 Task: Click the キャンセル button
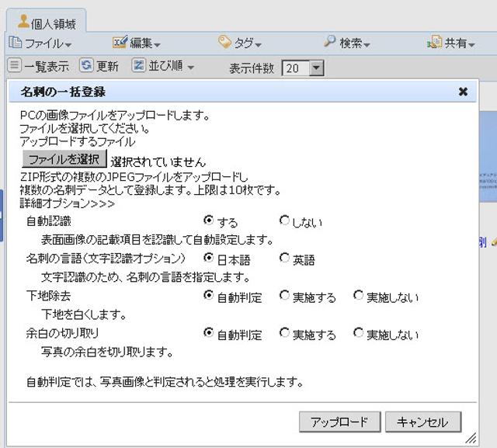pyautogui.click(x=423, y=422)
